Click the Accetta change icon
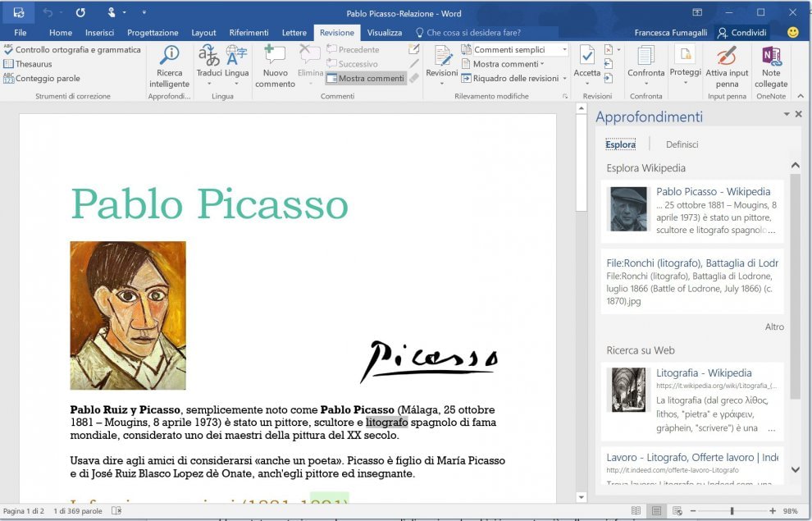The image size is (812, 521). click(x=586, y=54)
